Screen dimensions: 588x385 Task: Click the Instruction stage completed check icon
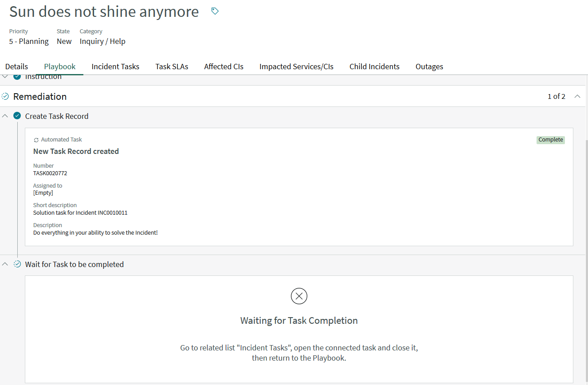pyautogui.click(x=17, y=77)
